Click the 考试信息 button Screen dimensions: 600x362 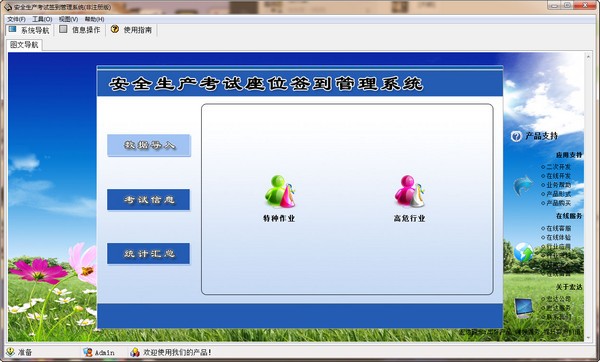(148, 199)
